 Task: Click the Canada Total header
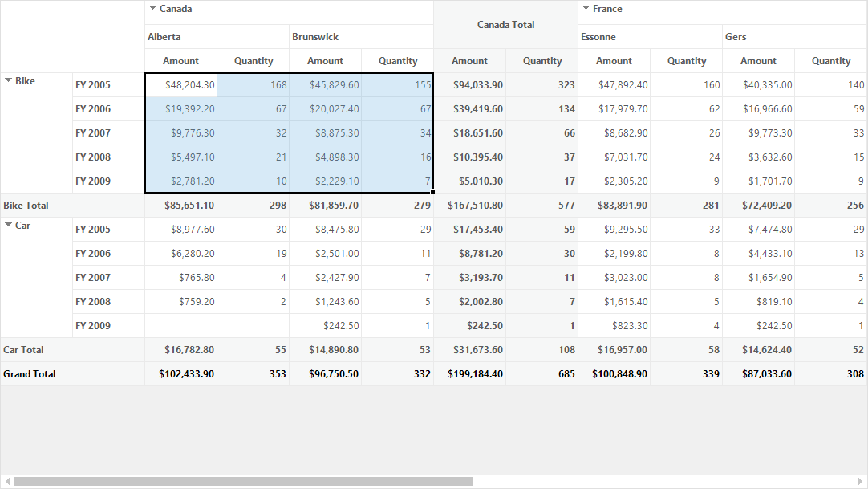pyautogui.click(x=505, y=24)
